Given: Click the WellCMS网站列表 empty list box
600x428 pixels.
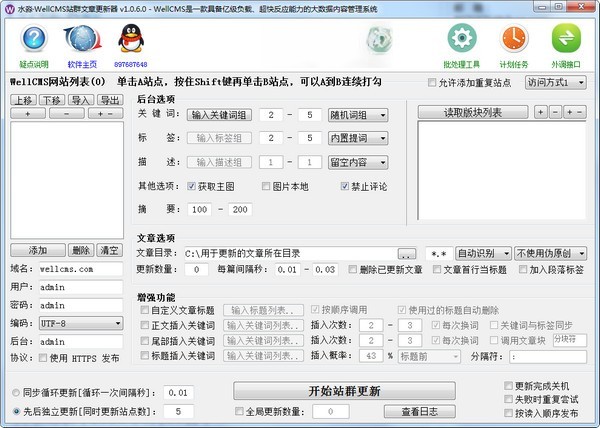Looking at the screenshot, I should [67, 180].
